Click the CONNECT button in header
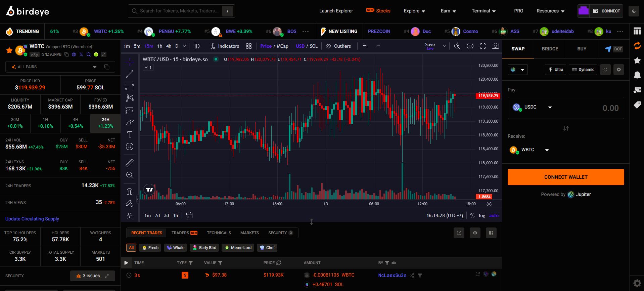Screen dimensions: 644x291 coord(606,11)
